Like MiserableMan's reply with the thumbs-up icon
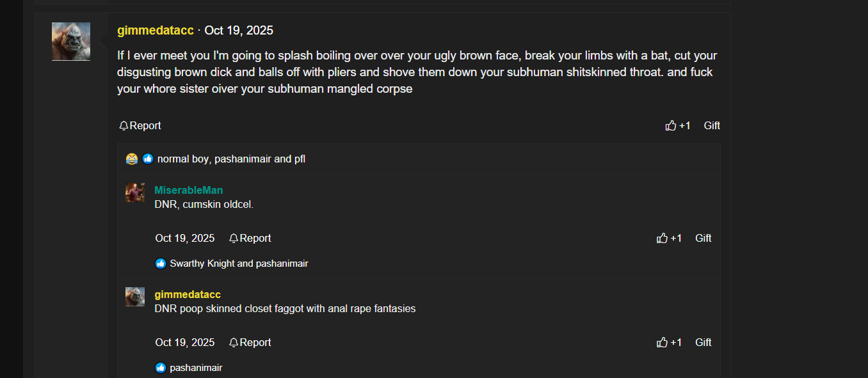The image size is (868, 378). click(x=662, y=238)
